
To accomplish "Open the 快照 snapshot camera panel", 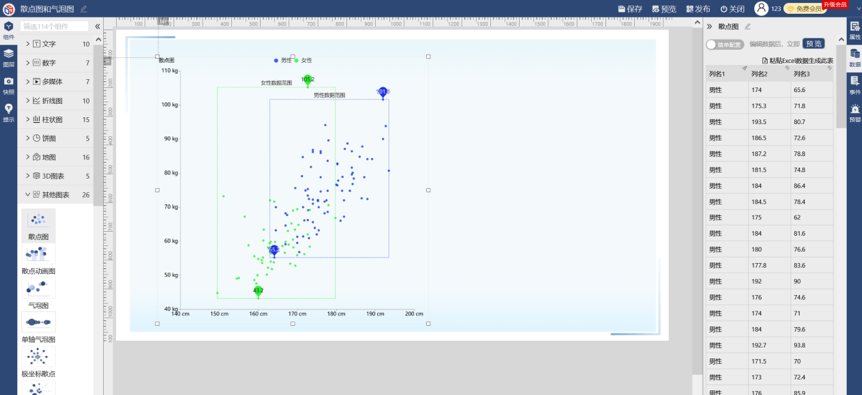I will pos(8,85).
